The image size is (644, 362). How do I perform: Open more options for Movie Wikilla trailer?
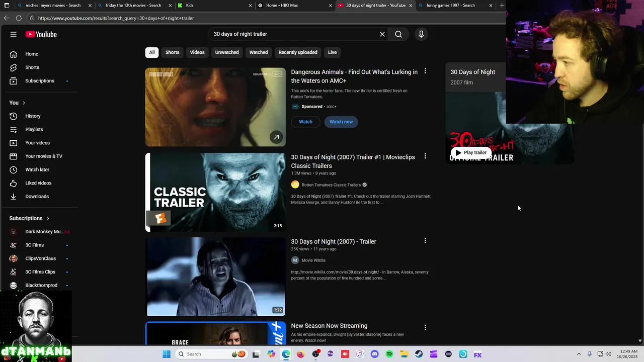click(425, 241)
